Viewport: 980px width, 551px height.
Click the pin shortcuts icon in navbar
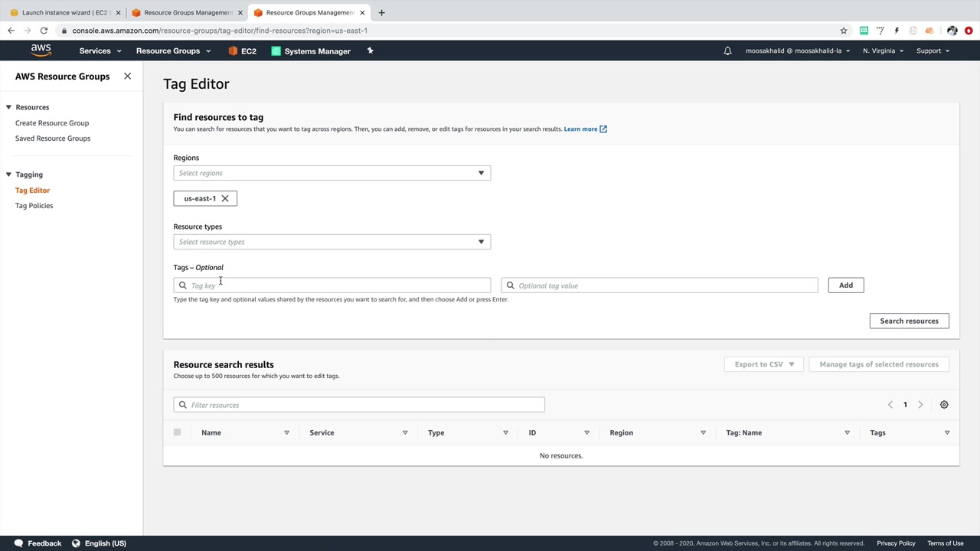(x=370, y=51)
